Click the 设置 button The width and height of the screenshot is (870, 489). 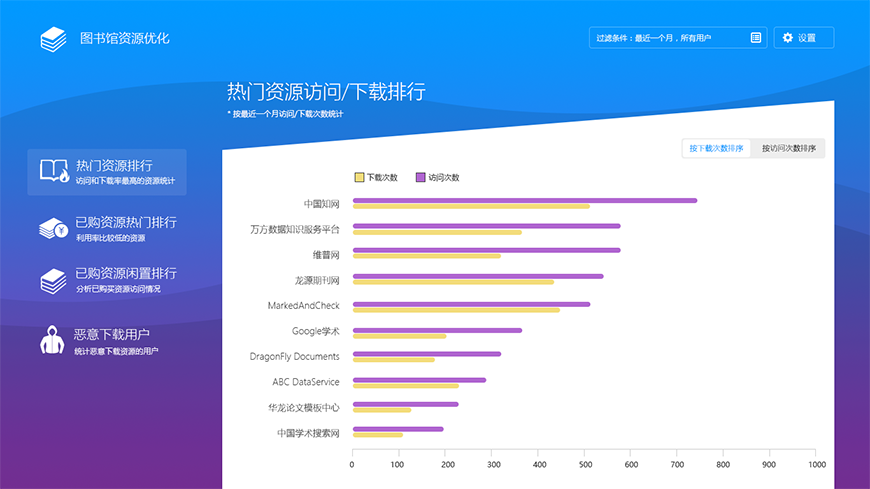[x=804, y=38]
